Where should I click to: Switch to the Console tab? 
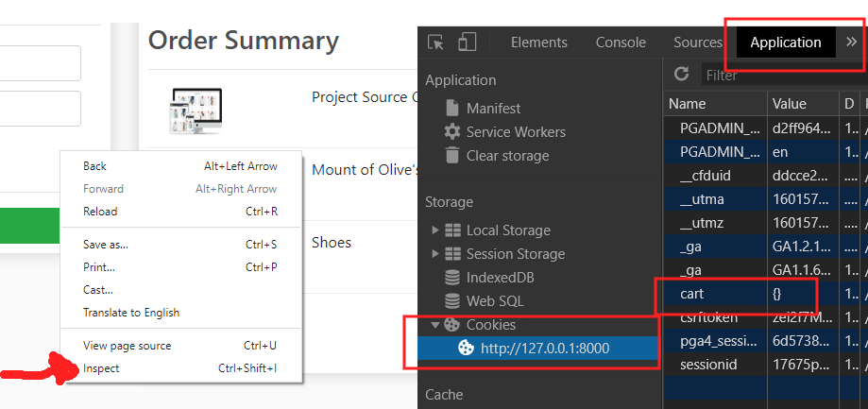(x=621, y=43)
